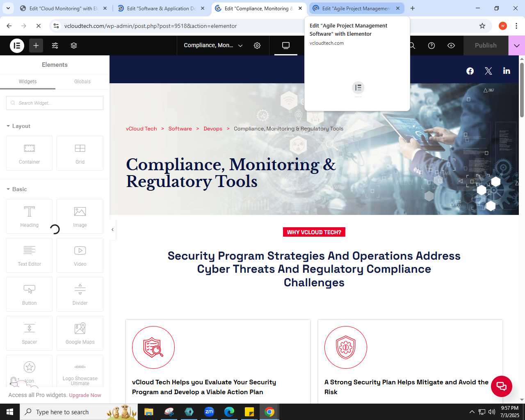Switch to Agile Project Management browser tab
Image resolution: width=525 pixels, height=420 pixels.
coord(356,8)
